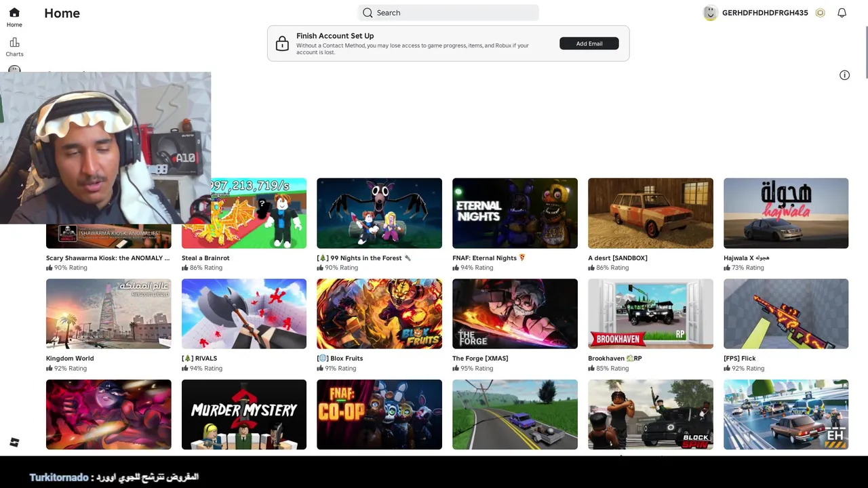The height and width of the screenshot is (488, 868).
Task: Click the Steal a Brainrot title text
Action: tap(205, 258)
